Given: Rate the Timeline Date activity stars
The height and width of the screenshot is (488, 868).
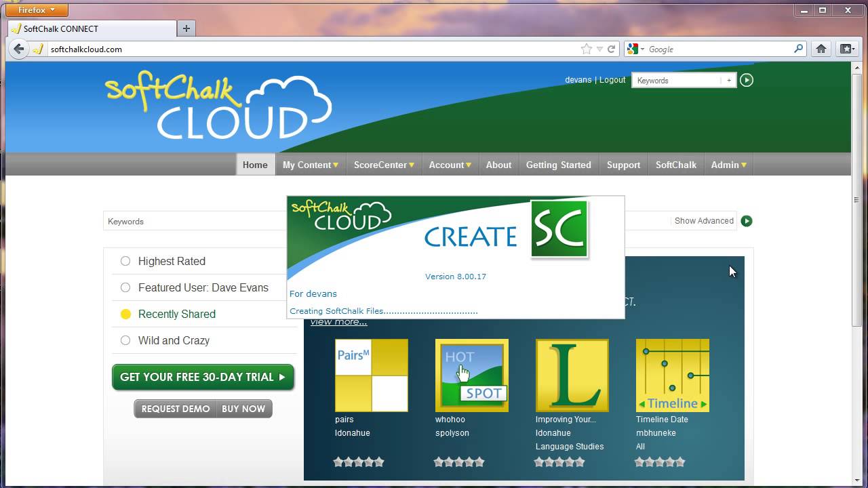Looking at the screenshot, I should click(x=660, y=462).
